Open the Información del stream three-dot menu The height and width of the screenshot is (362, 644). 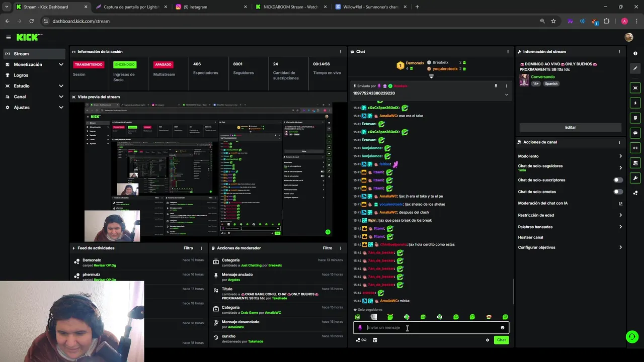(619, 52)
